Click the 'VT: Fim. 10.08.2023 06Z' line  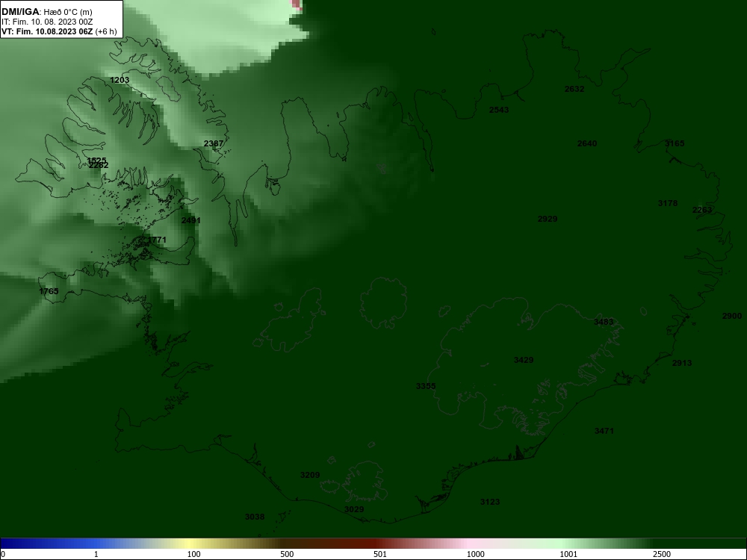[x=47, y=32]
